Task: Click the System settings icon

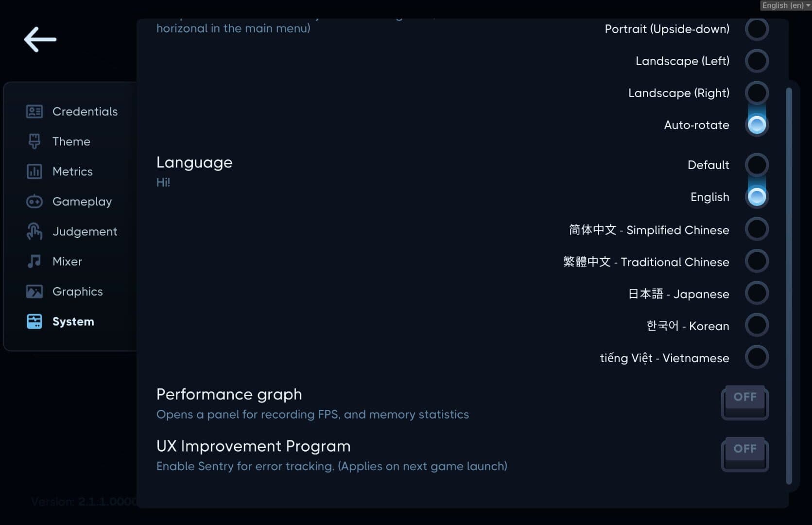Action: pyautogui.click(x=34, y=321)
